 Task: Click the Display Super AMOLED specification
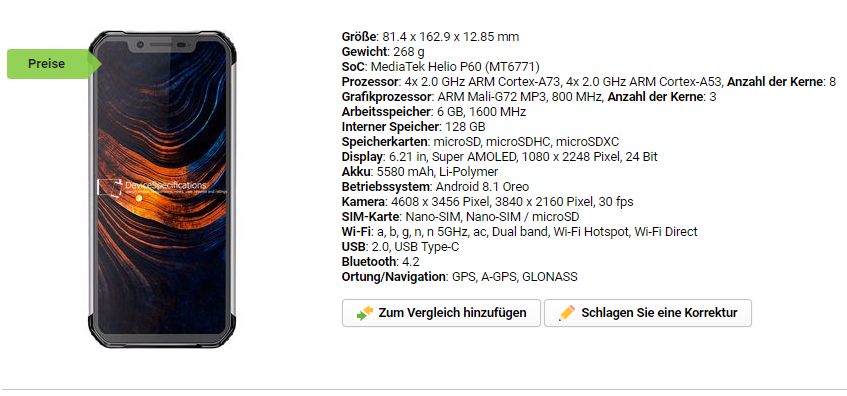[x=500, y=157]
